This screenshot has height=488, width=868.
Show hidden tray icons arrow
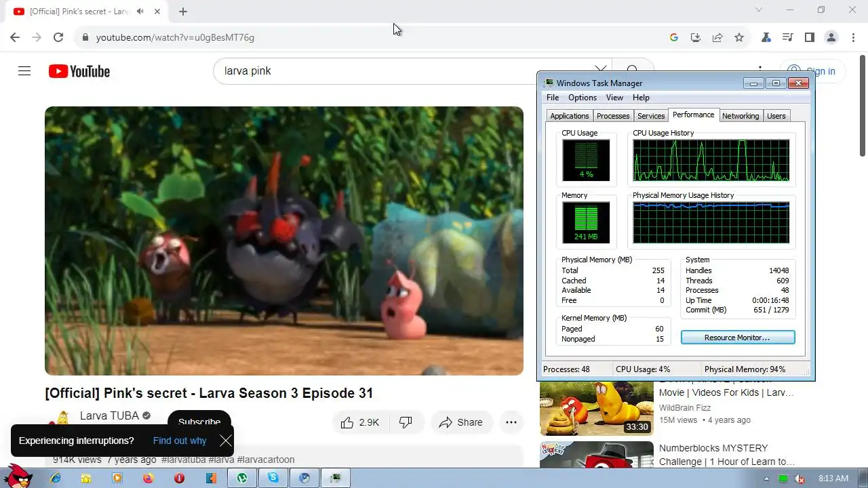click(767, 479)
